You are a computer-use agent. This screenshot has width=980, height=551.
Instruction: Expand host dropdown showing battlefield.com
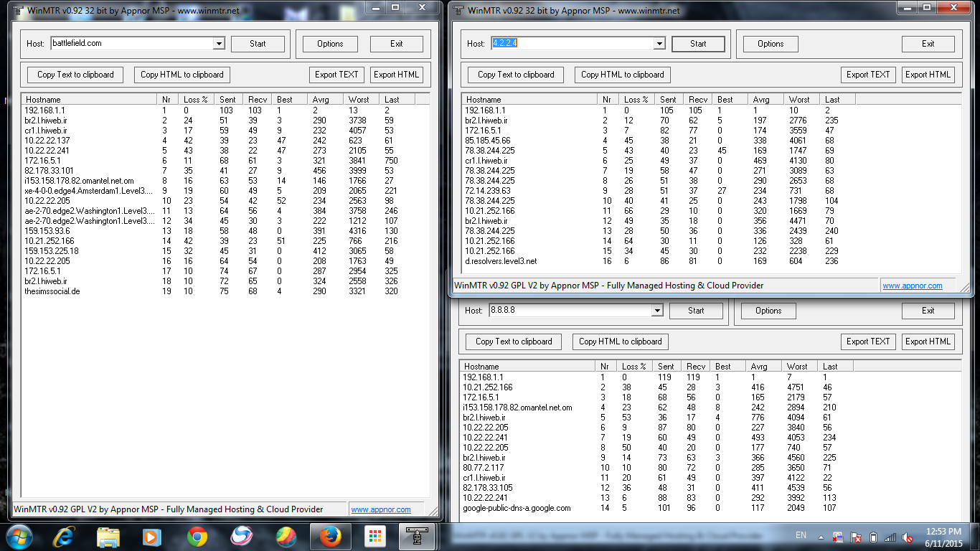(x=220, y=44)
